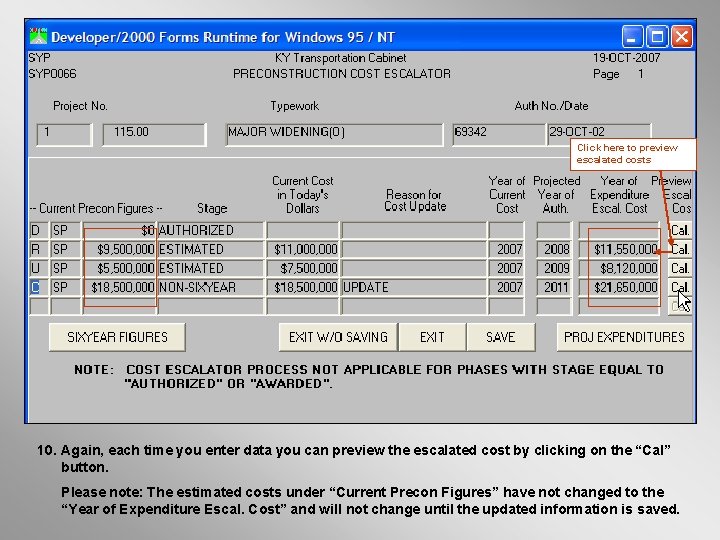Click EXIT W/O SAVING button
720x540 pixels.
338,338
